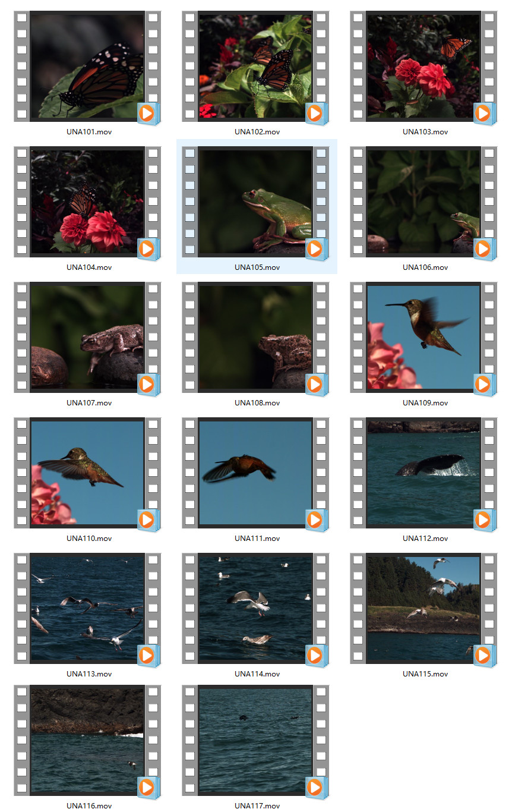Click the file name UNA110.mov
The height and width of the screenshot is (812, 512).
pyautogui.click(x=89, y=539)
